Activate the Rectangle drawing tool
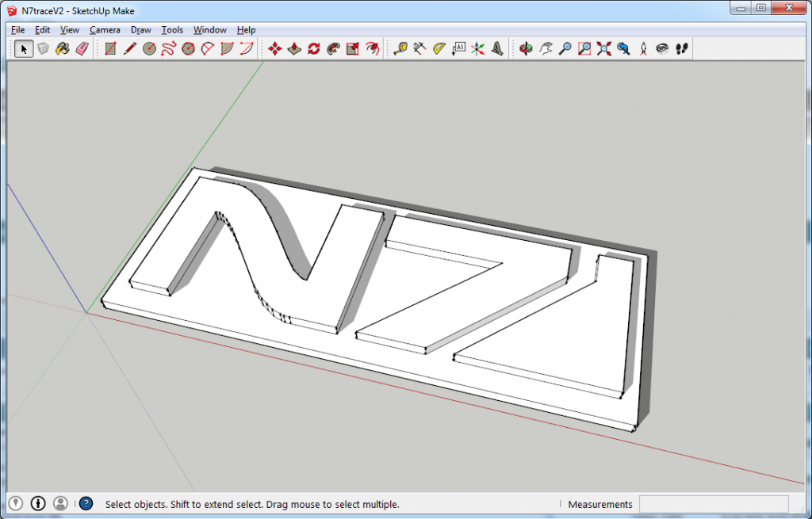Image resolution: width=812 pixels, height=519 pixels. [110, 49]
